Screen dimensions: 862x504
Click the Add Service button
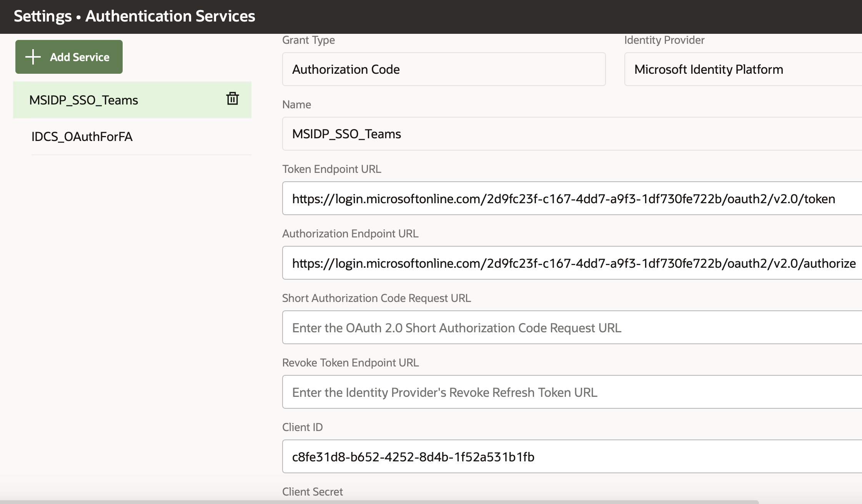(x=69, y=57)
